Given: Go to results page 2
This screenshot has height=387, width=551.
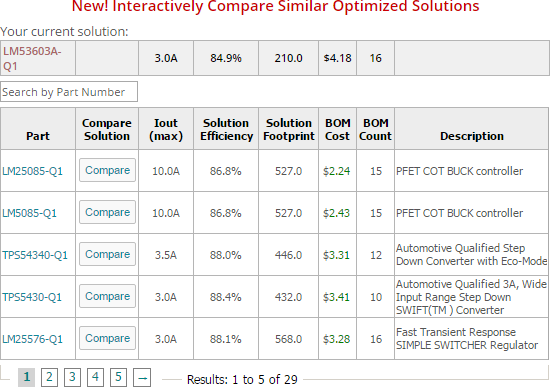Looking at the screenshot, I should pos(49,378).
